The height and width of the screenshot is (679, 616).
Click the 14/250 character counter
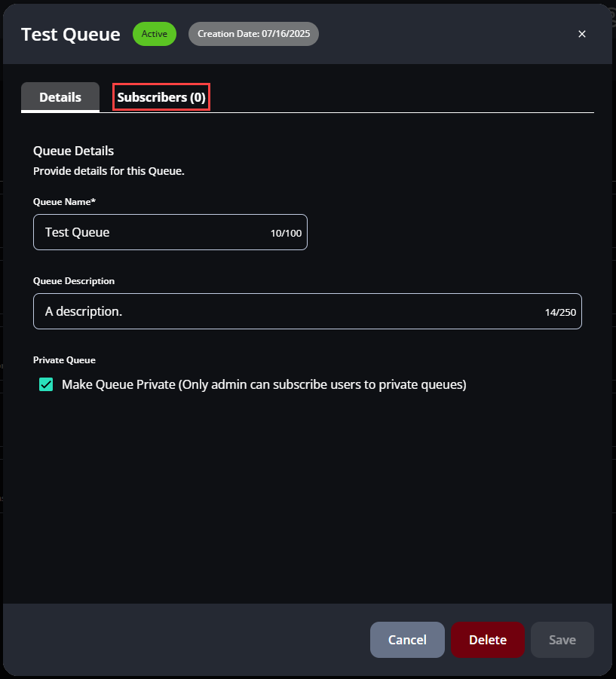click(560, 312)
